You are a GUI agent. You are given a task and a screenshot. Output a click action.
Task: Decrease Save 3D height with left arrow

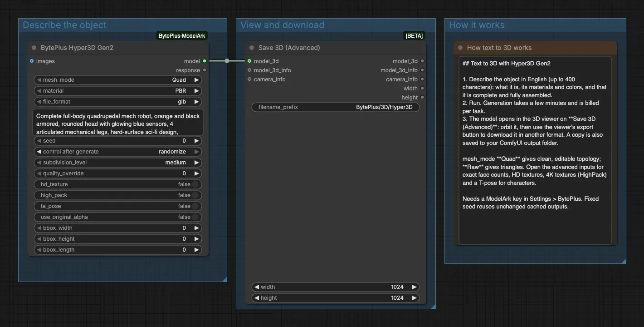coord(257,298)
